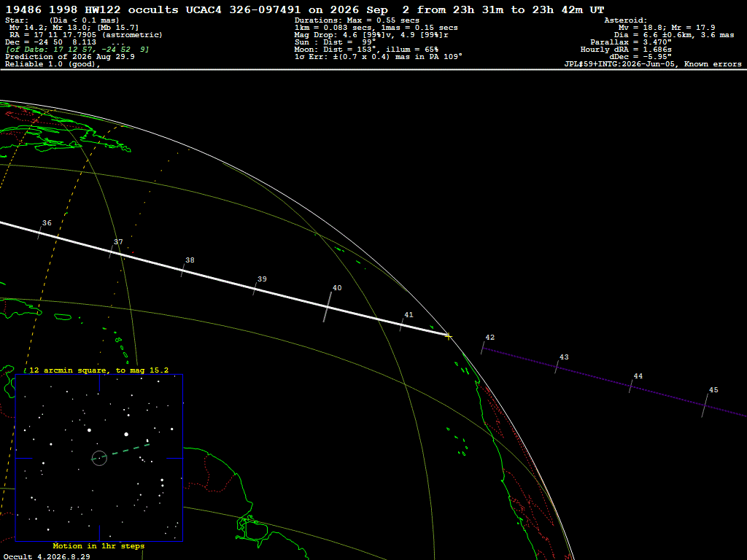
Task: Click the minute 36 tick mark
Action: tap(39, 233)
